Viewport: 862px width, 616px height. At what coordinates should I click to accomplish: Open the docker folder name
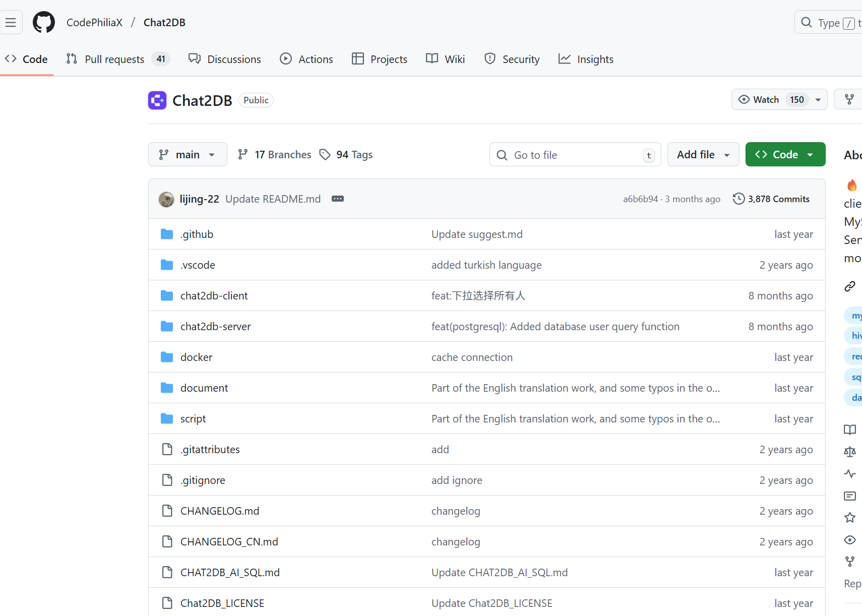(x=196, y=357)
